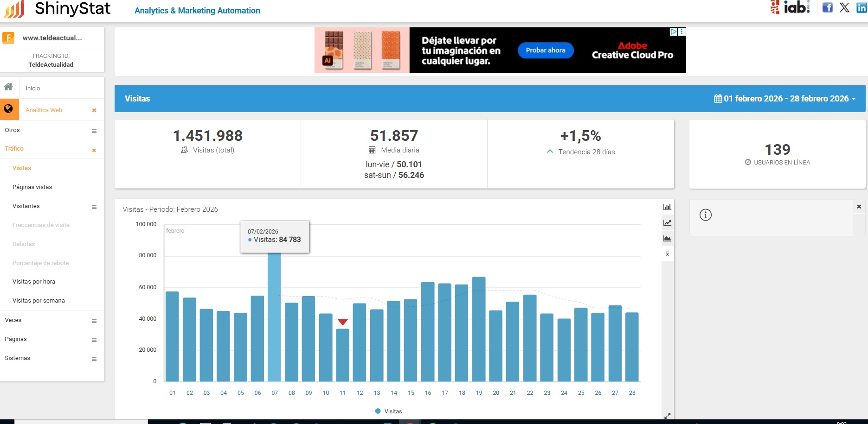
Task: Switch chart to line graph view
Action: click(x=667, y=223)
